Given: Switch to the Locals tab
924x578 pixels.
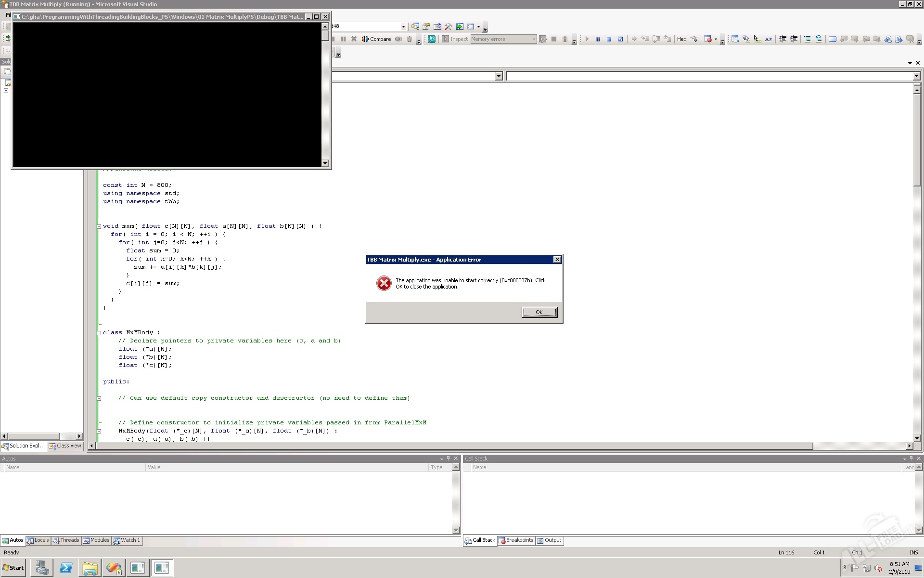Looking at the screenshot, I should pyautogui.click(x=38, y=540).
